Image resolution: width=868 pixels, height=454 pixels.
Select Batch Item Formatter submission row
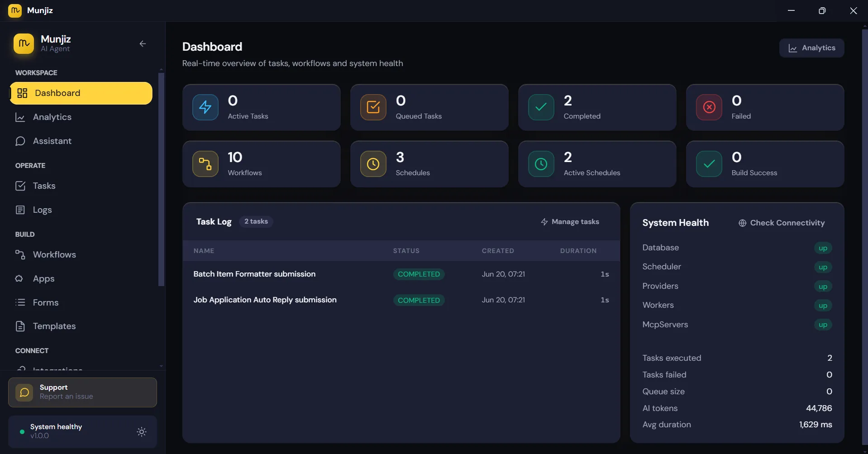click(401, 274)
